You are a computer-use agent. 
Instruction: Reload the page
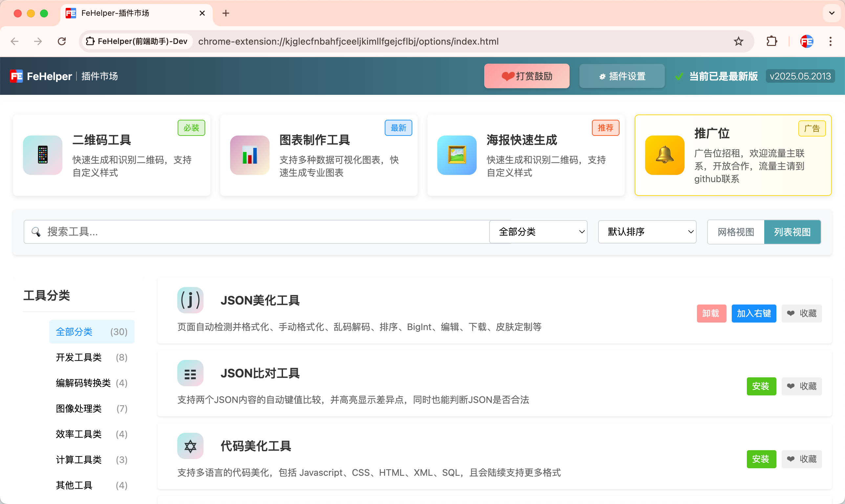61,41
